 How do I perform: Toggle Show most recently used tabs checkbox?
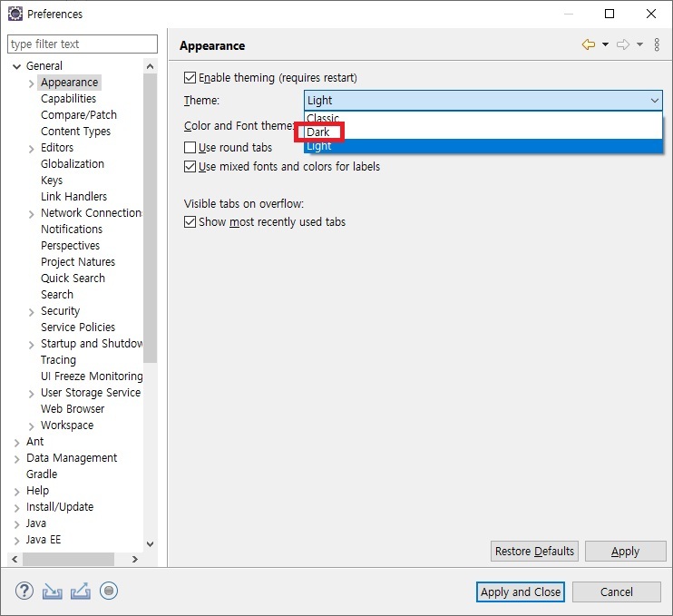pyautogui.click(x=190, y=222)
